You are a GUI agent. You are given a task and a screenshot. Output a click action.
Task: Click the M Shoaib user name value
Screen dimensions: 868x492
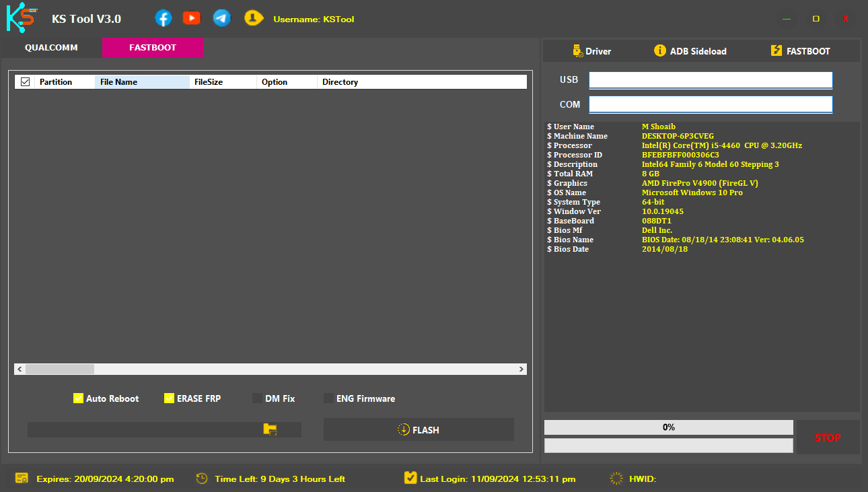[658, 127]
